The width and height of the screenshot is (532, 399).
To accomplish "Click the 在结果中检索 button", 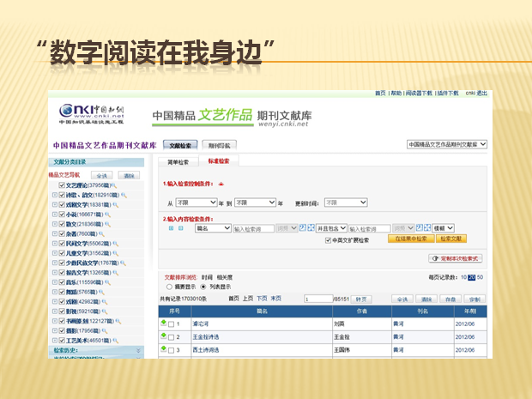I will coord(408,239).
